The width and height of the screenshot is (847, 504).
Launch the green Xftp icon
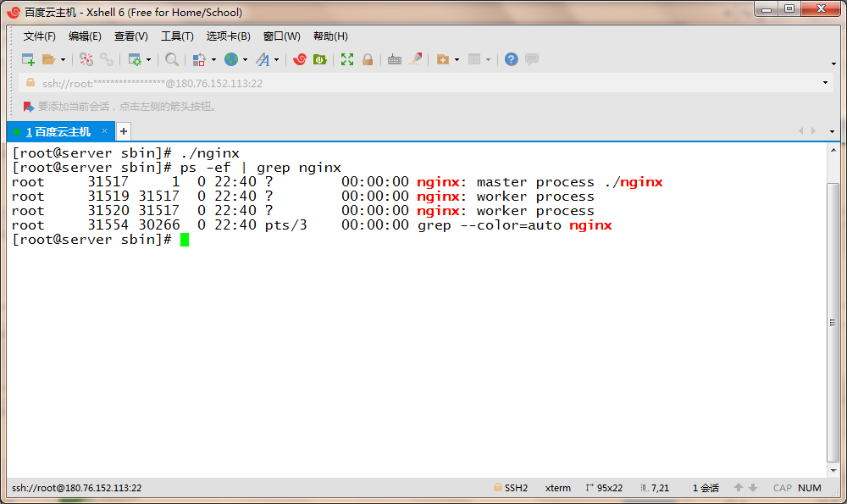320,59
